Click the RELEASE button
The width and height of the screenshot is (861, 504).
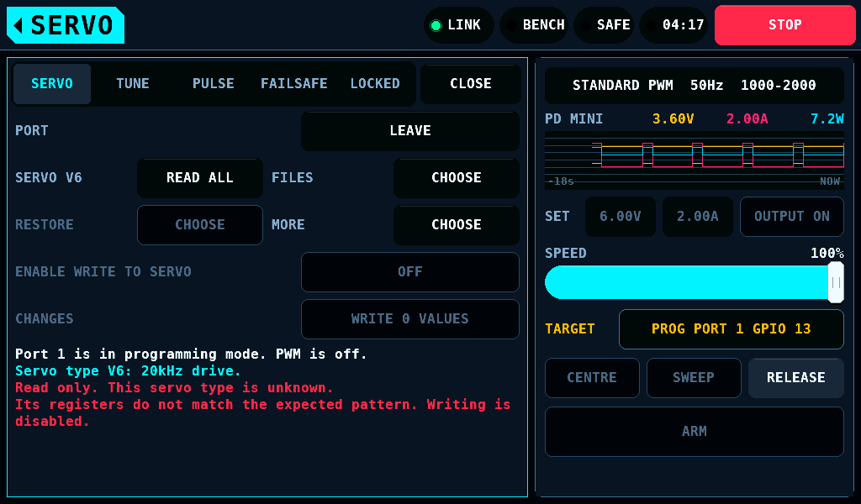tap(795, 378)
